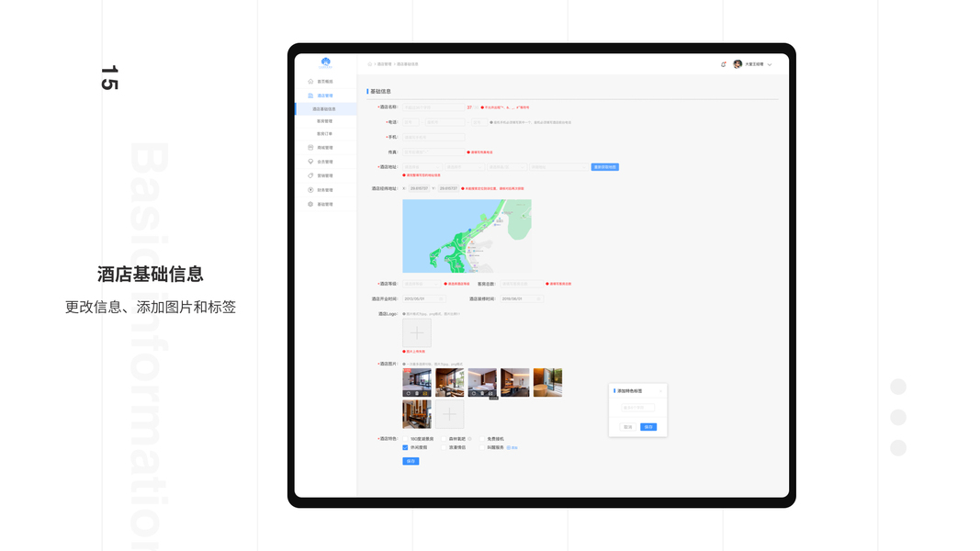Click the shop icon beside 商城管理
The width and height of the screenshot is (980, 551).
310,148
